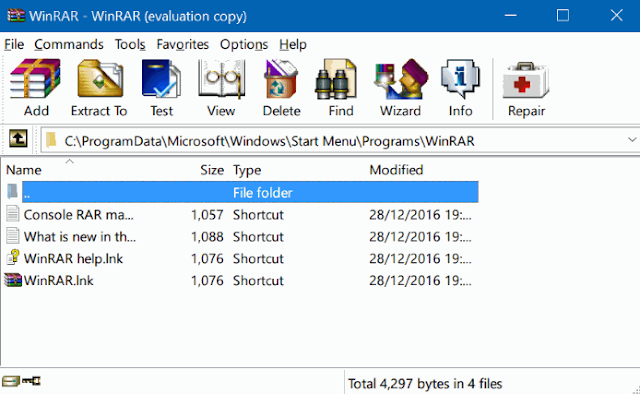This screenshot has width=640, height=394.
Task: Expand the address path dropdown arrow
Action: click(632, 140)
